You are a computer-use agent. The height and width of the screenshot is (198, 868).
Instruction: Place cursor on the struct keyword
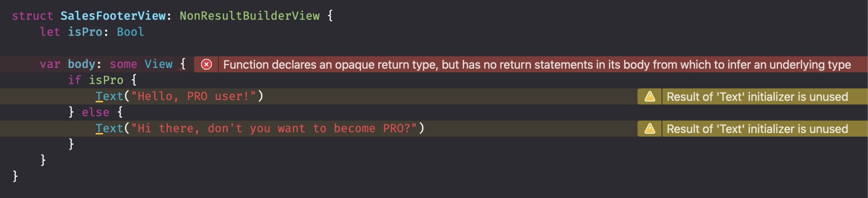point(32,16)
